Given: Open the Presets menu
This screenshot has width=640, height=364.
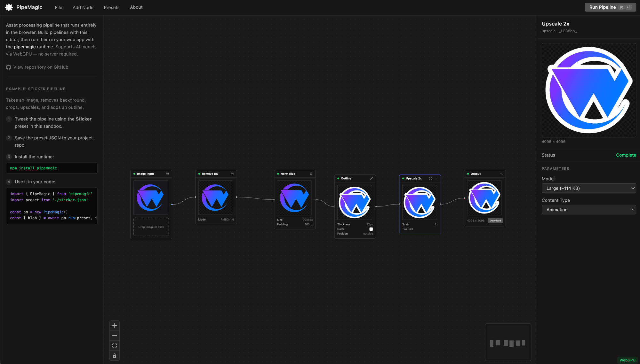Looking at the screenshot, I should click(x=112, y=7).
